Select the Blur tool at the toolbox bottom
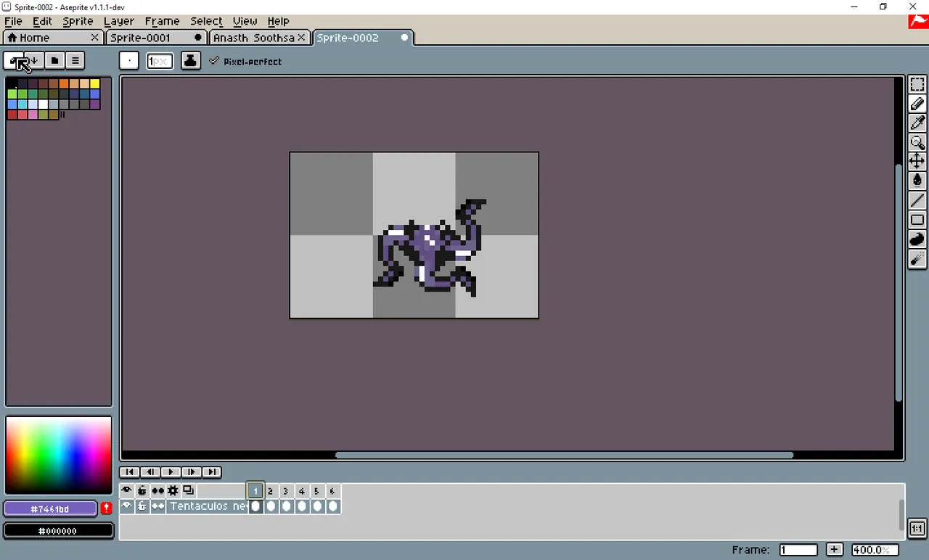Viewport: 929px width, 560px height. 917,258
